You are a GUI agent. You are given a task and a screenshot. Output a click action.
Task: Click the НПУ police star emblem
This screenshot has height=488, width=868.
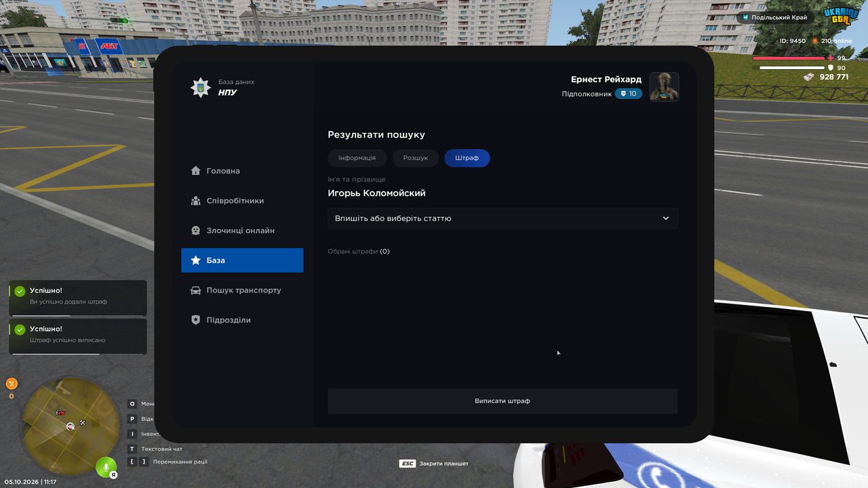coord(201,87)
